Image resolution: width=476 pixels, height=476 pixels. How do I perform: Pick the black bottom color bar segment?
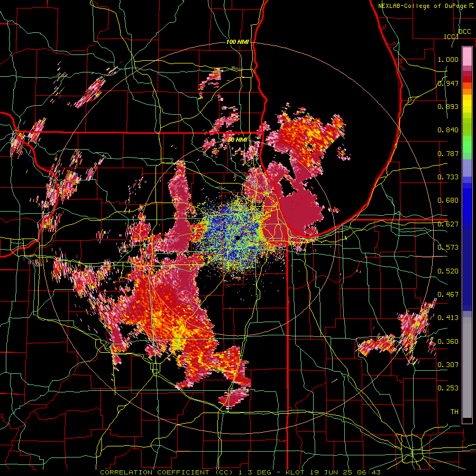coord(467,420)
